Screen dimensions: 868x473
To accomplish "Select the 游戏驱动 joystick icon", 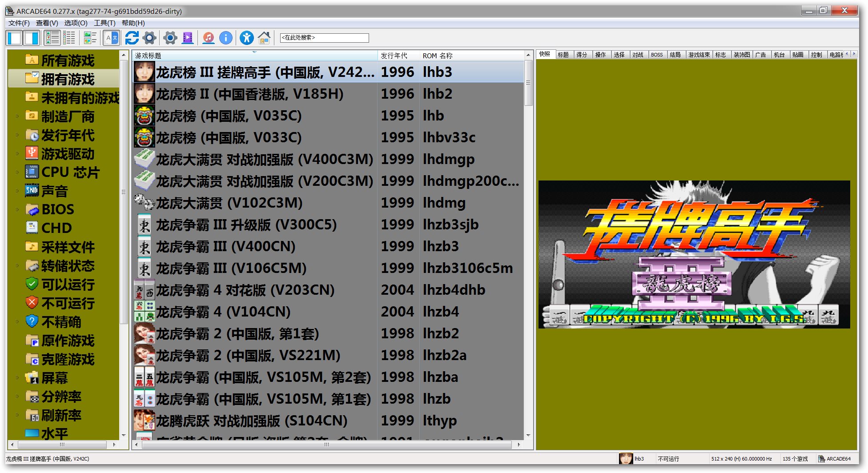I will 32,153.
